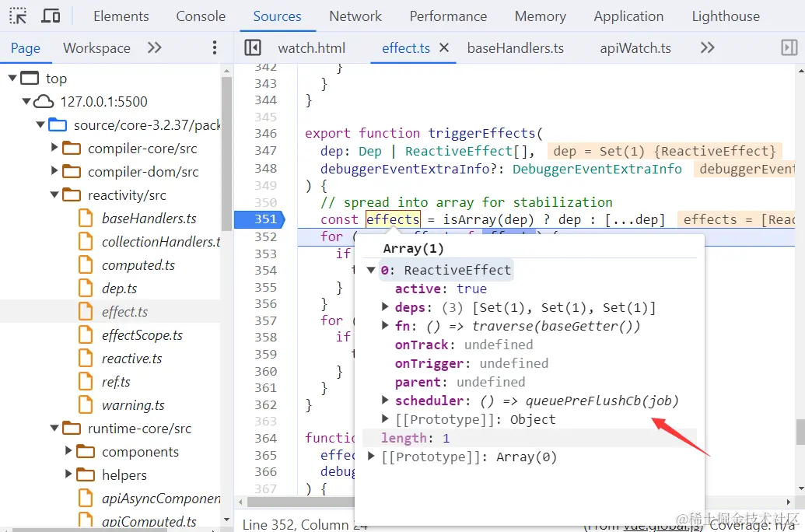Open collectionHandlers.ts in the file tree
Image resolution: width=805 pixels, height=532 pixels.
tap(161, 241)
